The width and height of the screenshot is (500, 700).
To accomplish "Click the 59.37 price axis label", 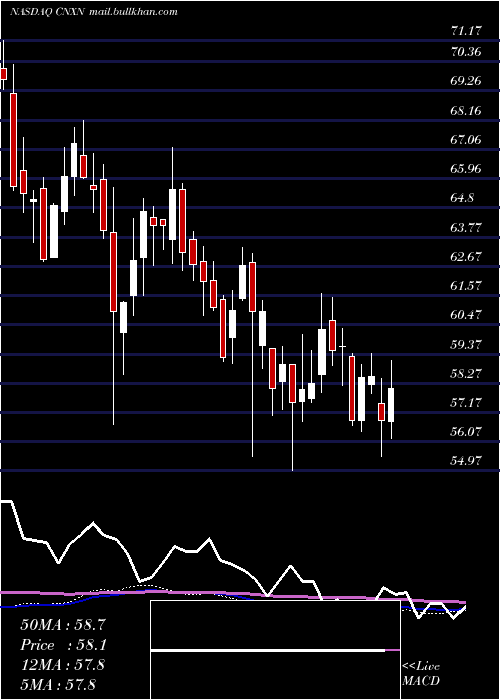I will tap(466, 345).
